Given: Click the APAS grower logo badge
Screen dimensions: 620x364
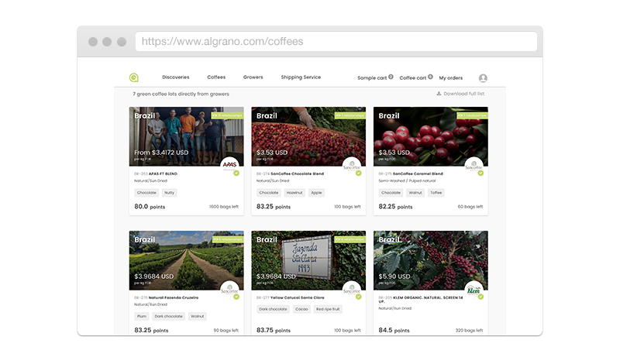Looking at the screenshot, I should tap(229, 165).
